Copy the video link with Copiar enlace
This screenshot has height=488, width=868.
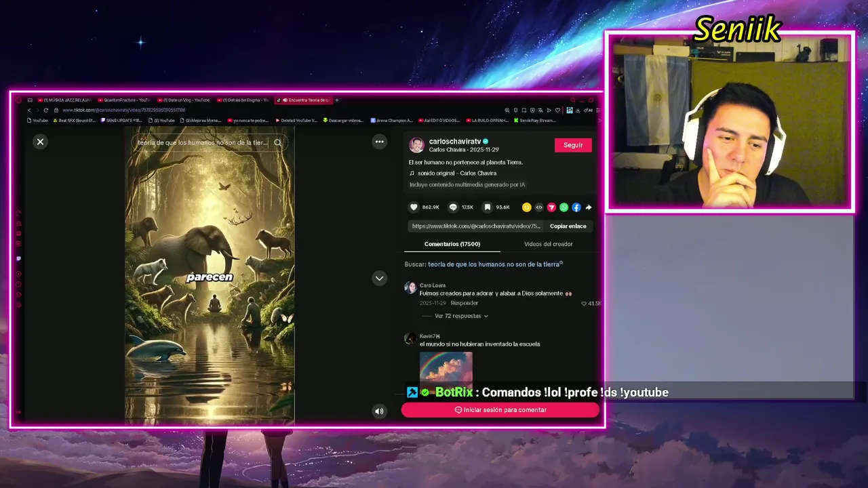point(568,226)
